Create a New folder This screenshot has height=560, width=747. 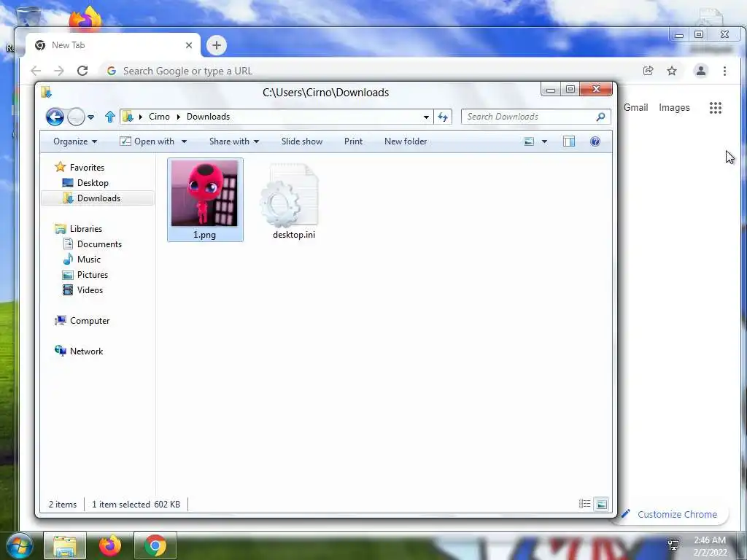pos(406,141)
